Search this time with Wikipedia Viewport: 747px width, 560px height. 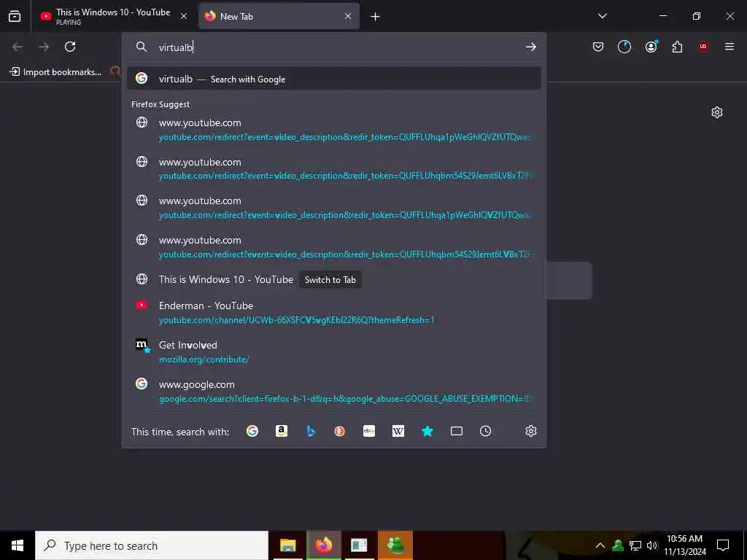398,431
